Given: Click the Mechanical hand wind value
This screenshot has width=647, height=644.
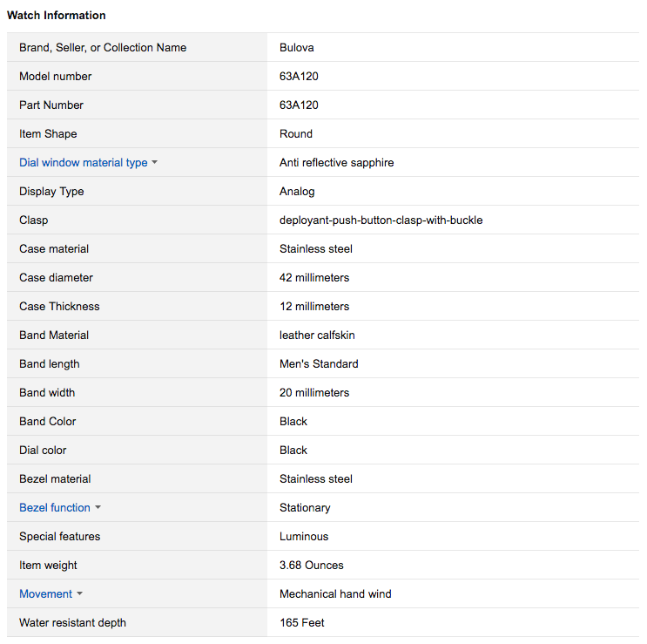Looking at the screenshot, I should [335, 594].
